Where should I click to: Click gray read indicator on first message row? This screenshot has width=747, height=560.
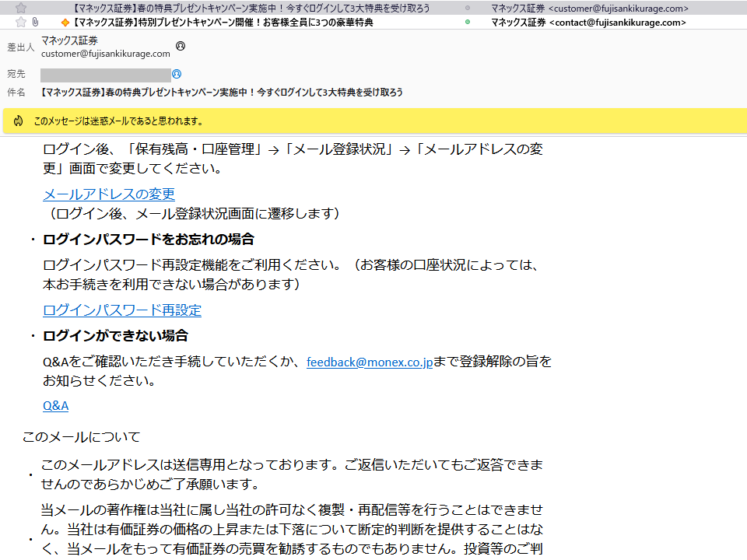466,8
